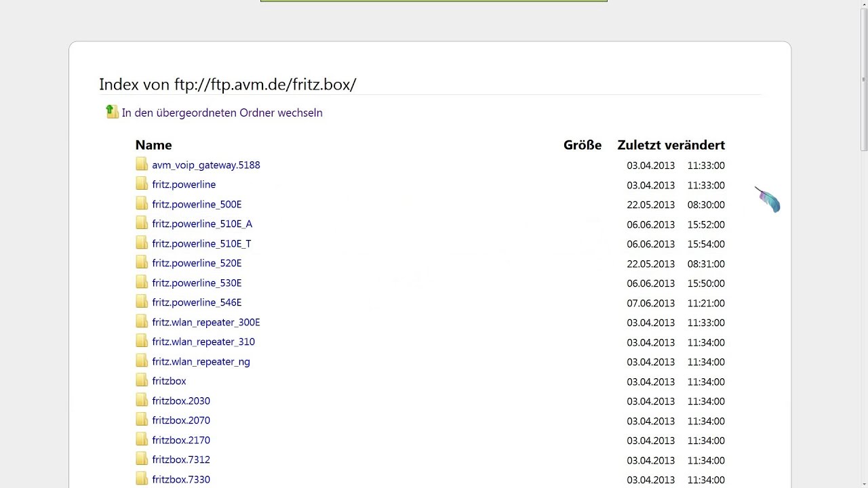868x488 pixels.
Task: Open the fritz.wlan_repeater_310 link
Action: [x=203, y=342]
